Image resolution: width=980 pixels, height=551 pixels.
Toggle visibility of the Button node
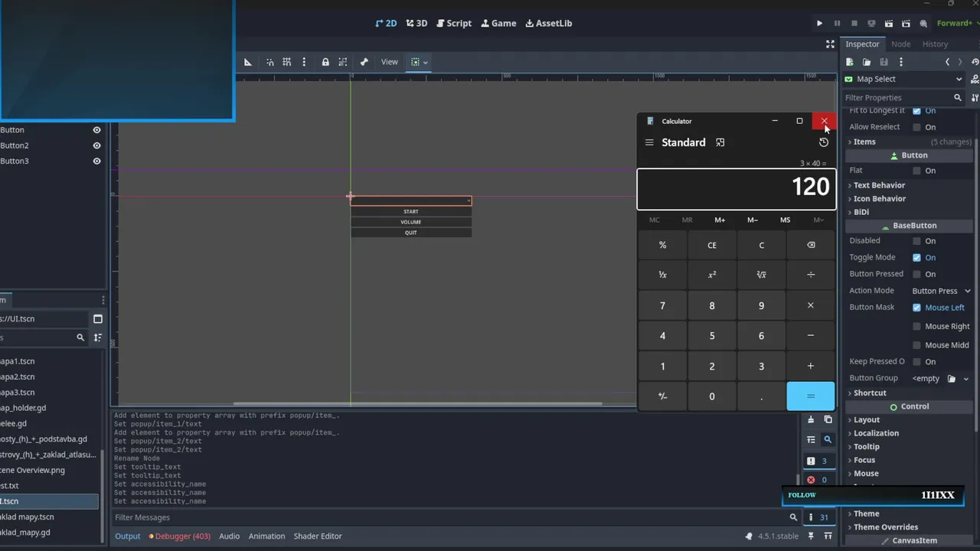[x=96, y=130]
